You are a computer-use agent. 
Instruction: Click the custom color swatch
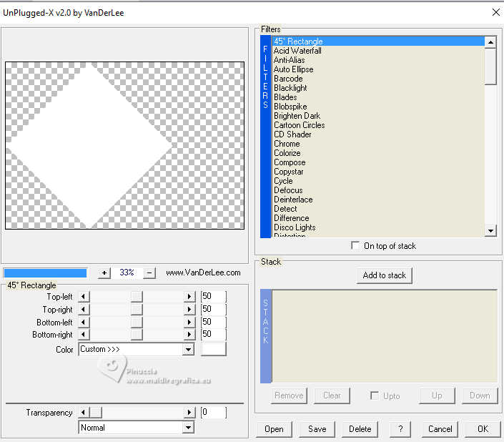(x=214, y=350)
